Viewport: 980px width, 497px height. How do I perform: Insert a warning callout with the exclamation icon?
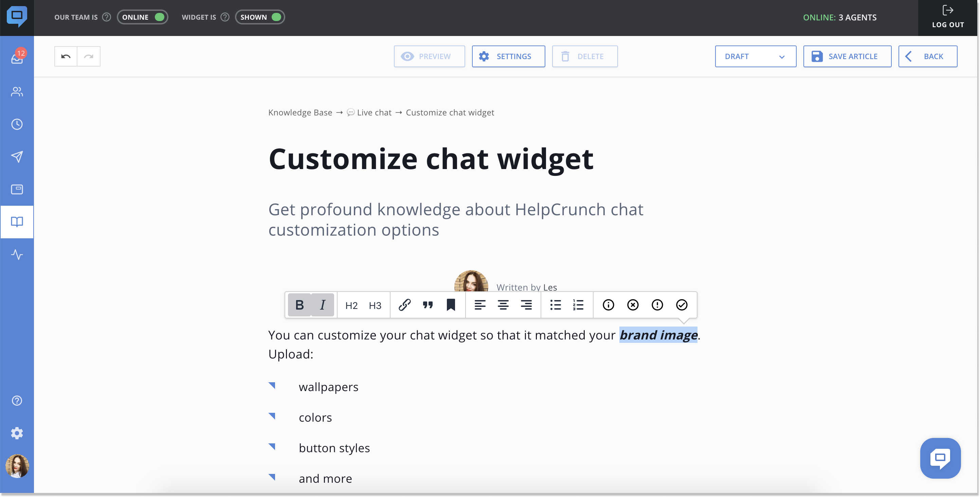pos(657,305)
